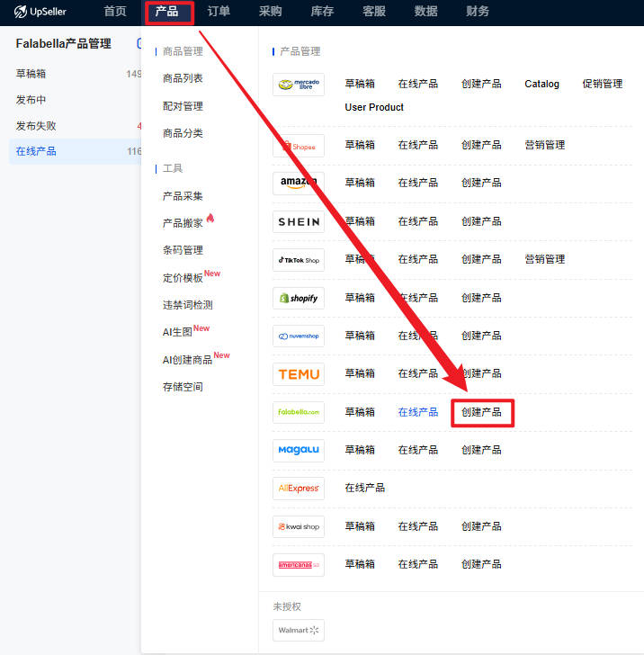Click the SHEIN platform logo
This screenshot has height=655, width=644.
pos(299,222)
